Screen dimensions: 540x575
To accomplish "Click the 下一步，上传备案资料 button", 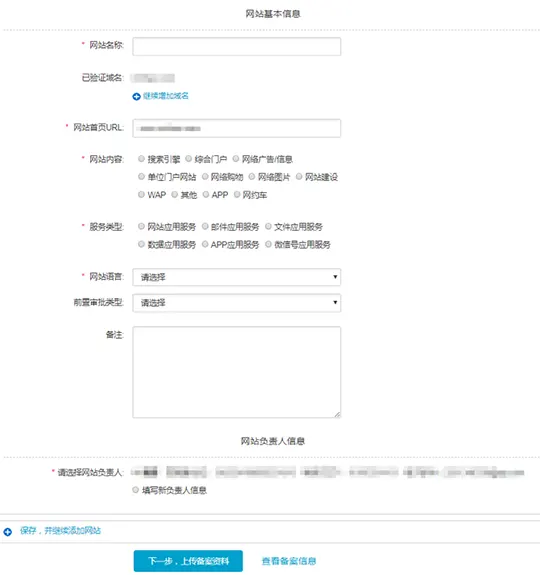I will coord(188,561).
